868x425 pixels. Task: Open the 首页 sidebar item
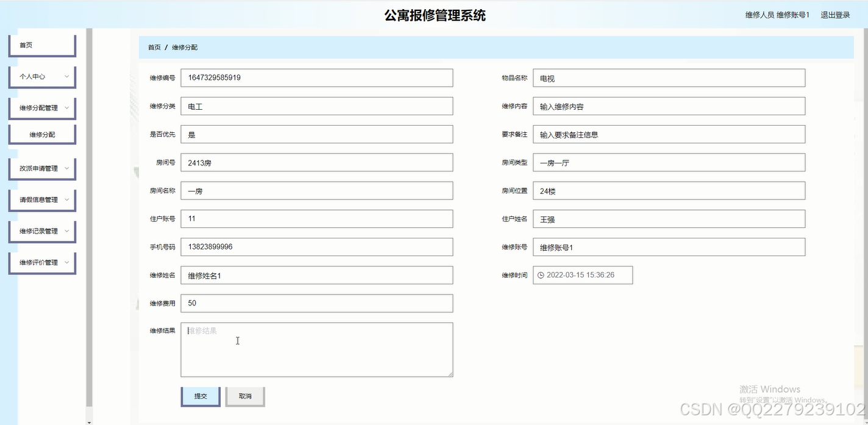pos(41,44)
